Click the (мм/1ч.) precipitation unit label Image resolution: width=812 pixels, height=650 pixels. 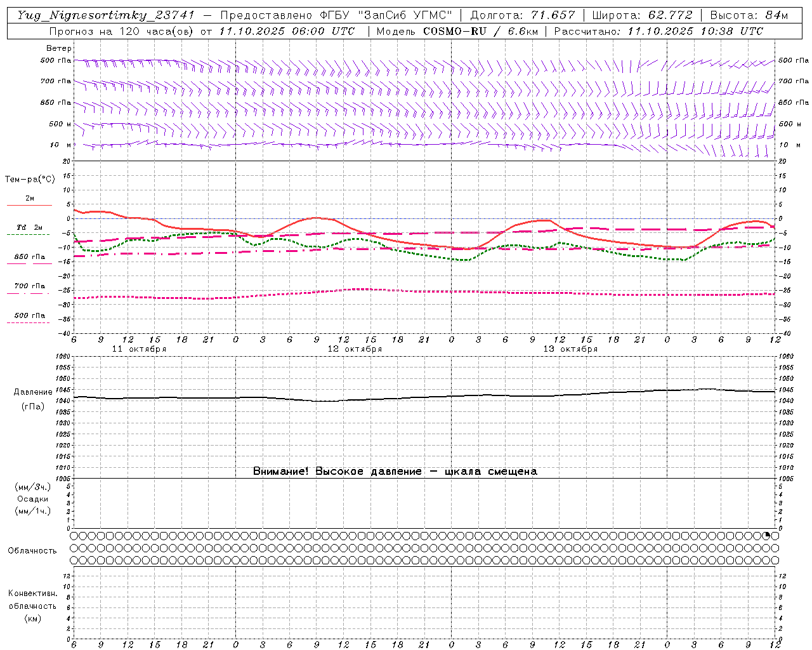[x=33, y=511]
